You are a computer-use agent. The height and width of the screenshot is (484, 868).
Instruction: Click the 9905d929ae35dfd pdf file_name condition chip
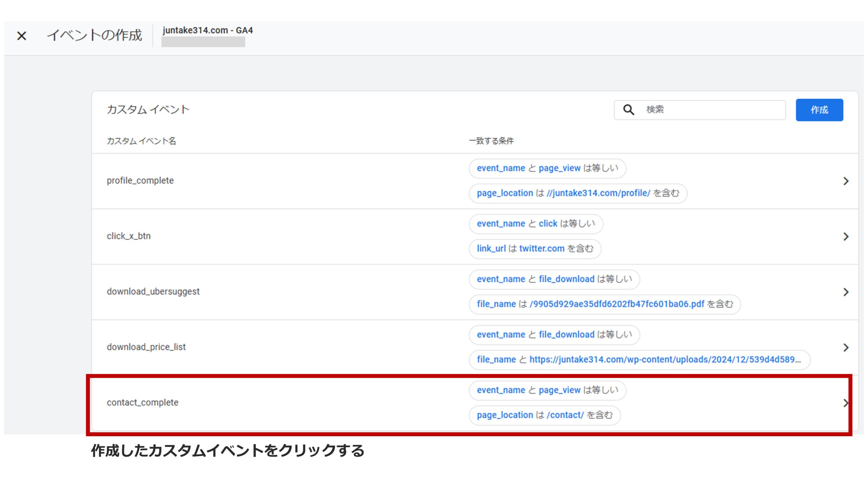(x=606, y=304)
